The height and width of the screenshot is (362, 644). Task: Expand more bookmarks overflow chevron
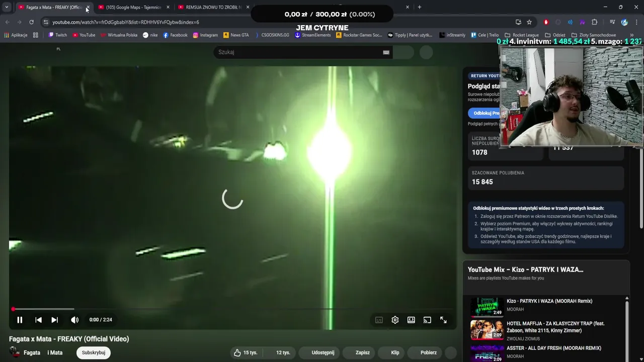632,35
